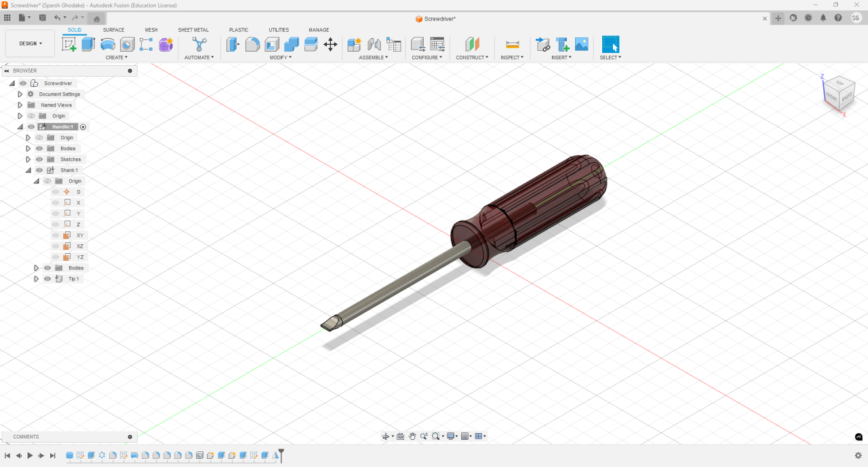This screenshot has width=868, height=467.
Task: Expand Document Settings node
Action: pos(20,94)
